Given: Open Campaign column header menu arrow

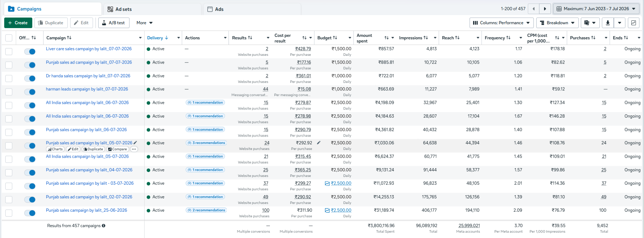Looking at the screenshot, I should [x=140, y=38].
